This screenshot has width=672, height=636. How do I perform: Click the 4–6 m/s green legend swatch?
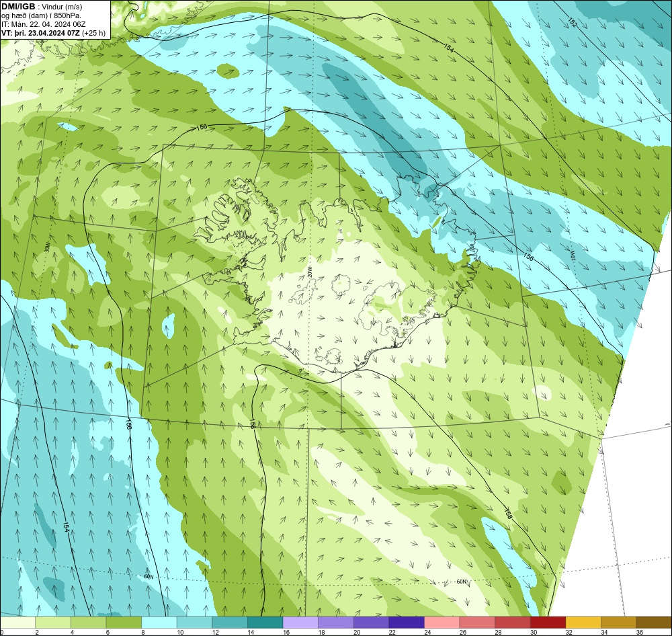[x=88, y=623]
